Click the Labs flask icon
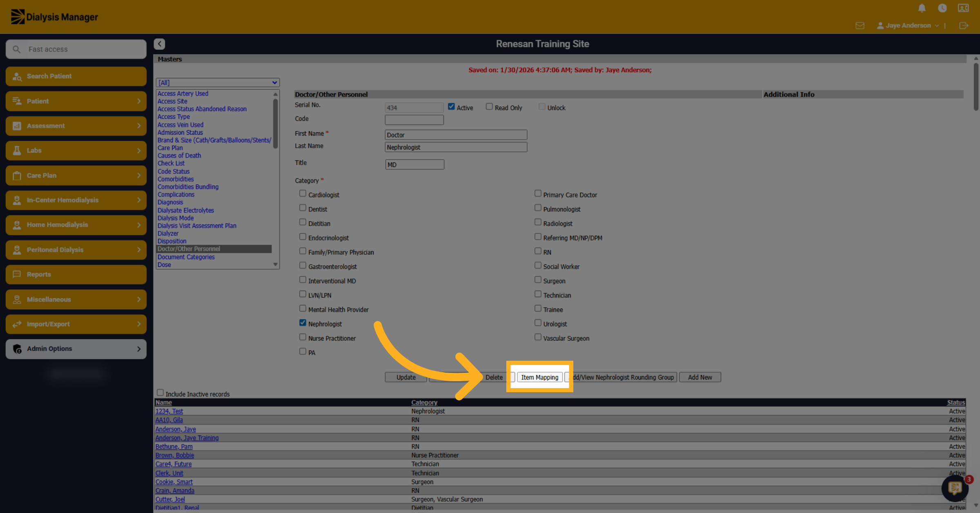The image size is (980, 513). pyautogui.click(x=17, y=151)
